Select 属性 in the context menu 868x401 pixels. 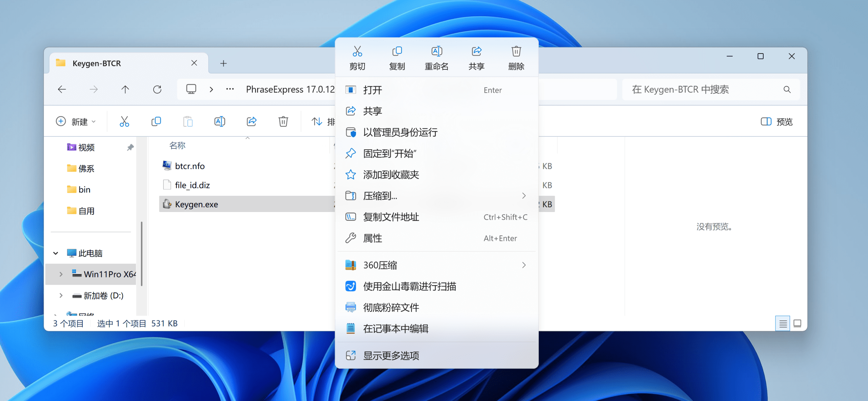pos(372,238)
